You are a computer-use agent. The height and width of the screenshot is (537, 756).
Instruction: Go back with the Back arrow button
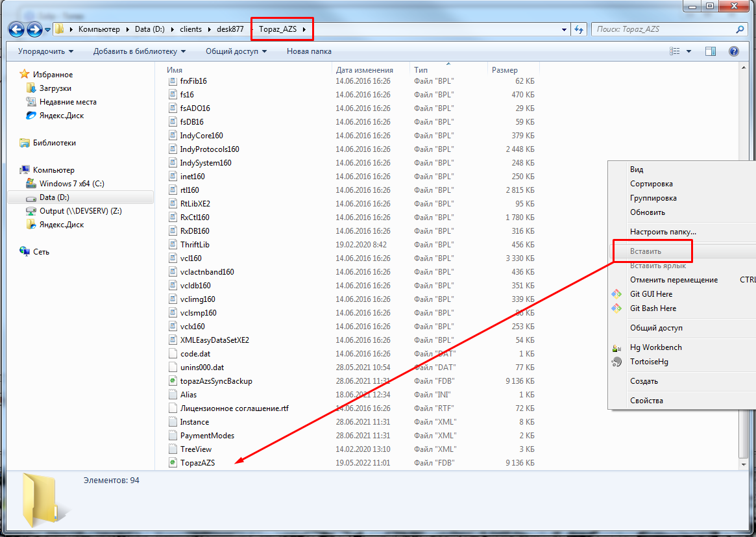(16, 29)
